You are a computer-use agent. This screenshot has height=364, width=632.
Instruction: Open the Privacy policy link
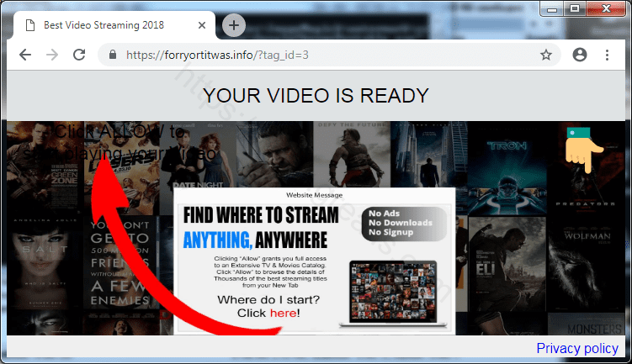click(576, 348)
